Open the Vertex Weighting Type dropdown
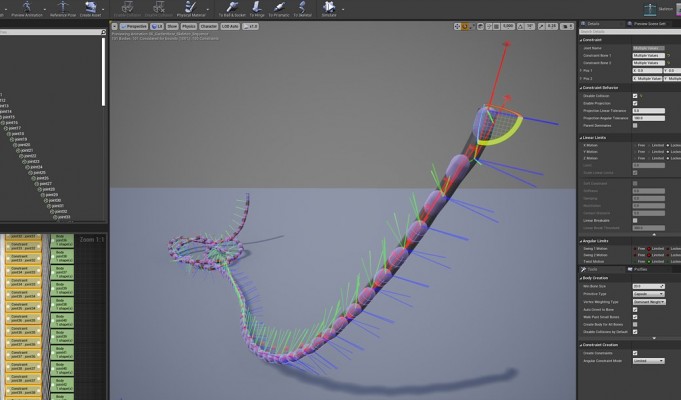The width and height of the screenshot is (681, 400). click(x=649, y=302)
